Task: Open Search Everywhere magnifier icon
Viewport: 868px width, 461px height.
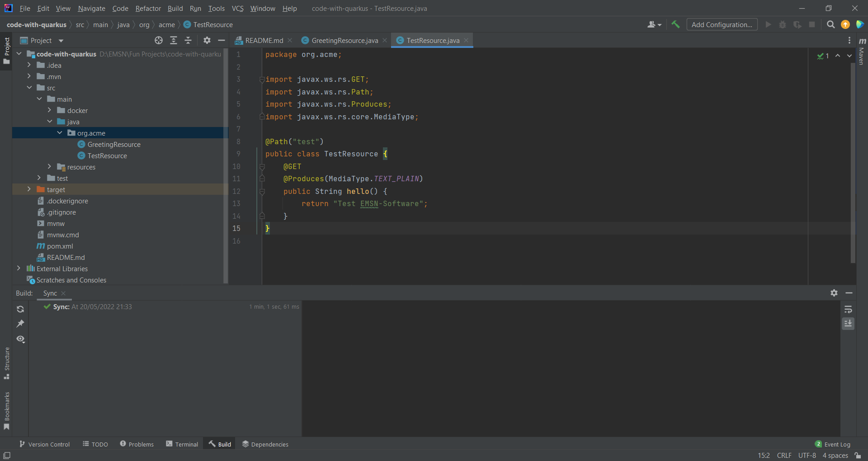Action: (x=831, y=24)
